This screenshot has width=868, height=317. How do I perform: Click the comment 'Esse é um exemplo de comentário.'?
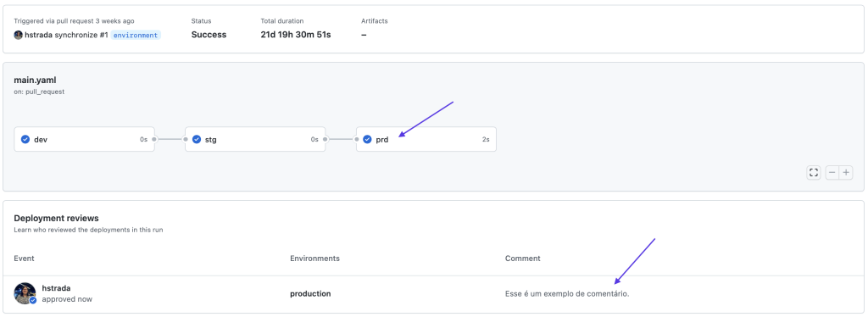click(x=567, y=294)
